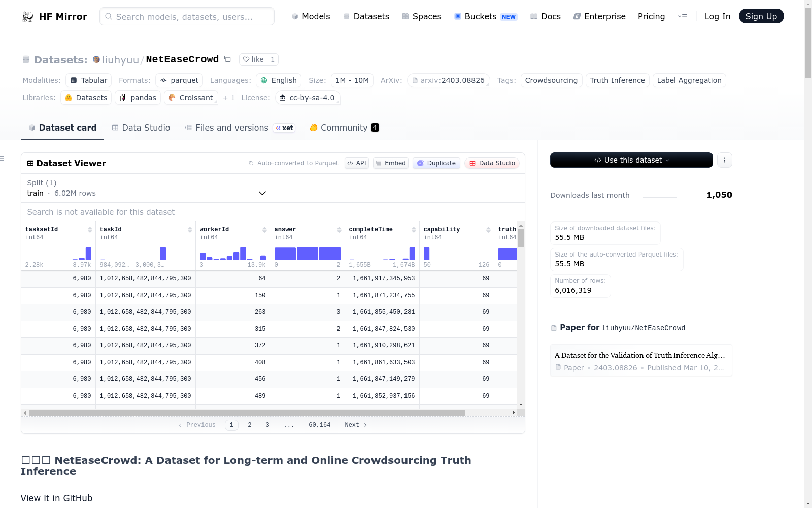This screenshot has height=508, width=812.
Task: Go to Models in the navigation
Action: (x=311, y=16)
